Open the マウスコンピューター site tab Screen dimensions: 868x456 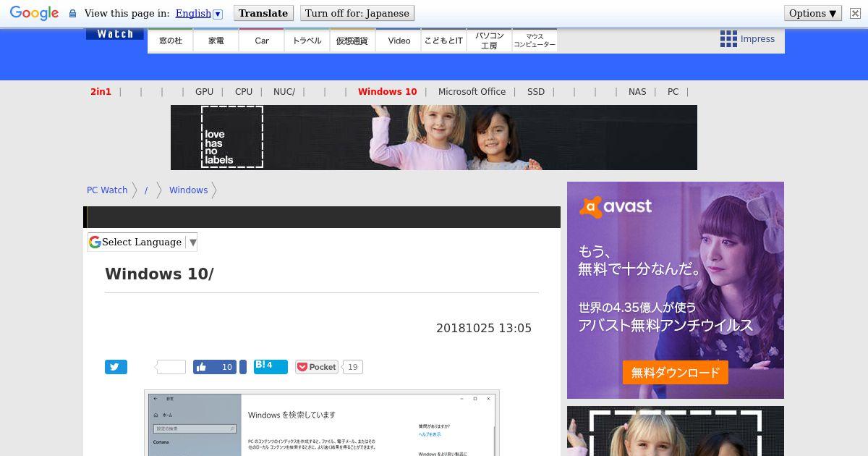click(x=535, y=41)
